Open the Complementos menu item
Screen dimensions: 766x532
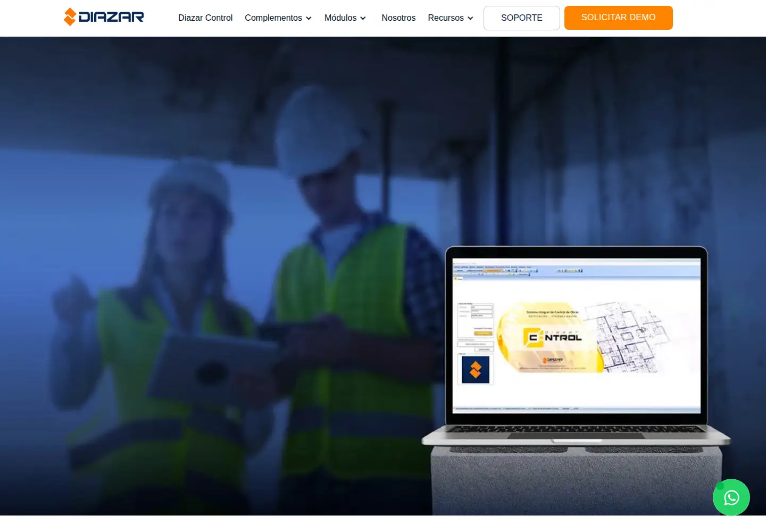click(x=273, y=18)
